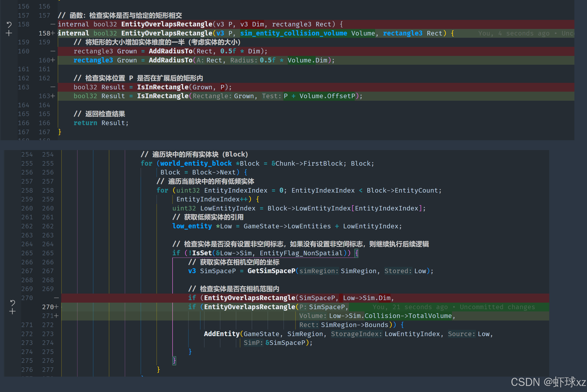Click 'Block->LowEntityIndex[EntityIndexIndex]' on line 260
Viewport: 587px width, 392px height.
[x=345, y=208]
